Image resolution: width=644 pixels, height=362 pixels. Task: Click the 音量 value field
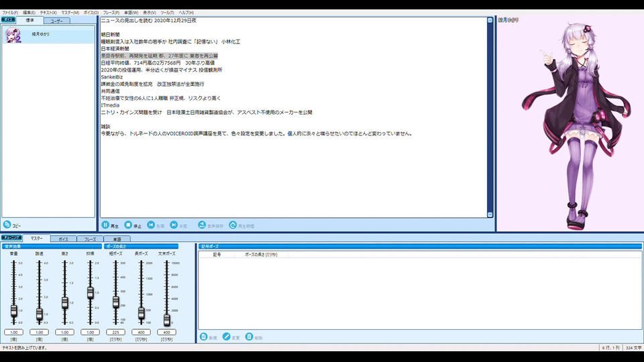[14, 332]
